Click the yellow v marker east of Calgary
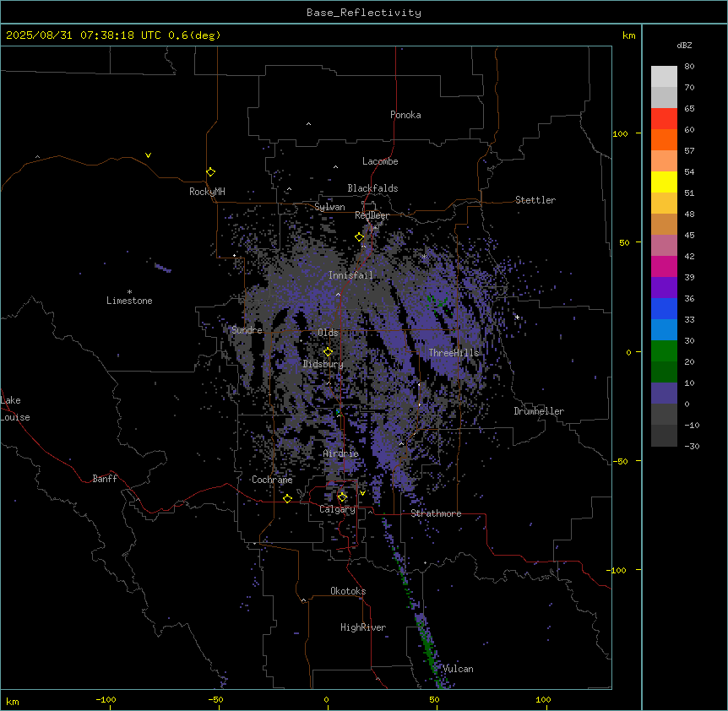 [362, 493]
